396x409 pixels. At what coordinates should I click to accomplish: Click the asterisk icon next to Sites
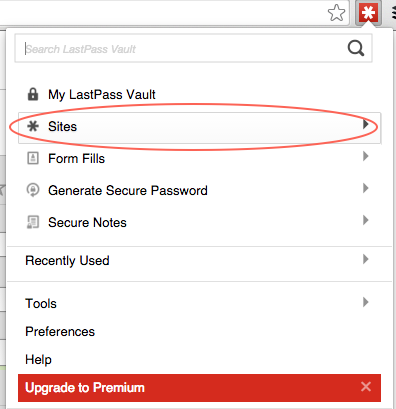coord(33,126)
